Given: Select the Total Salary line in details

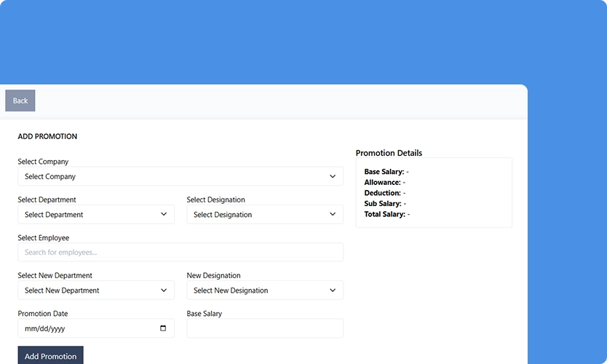Looking at the screenshot, I should (x=386, y=215).
